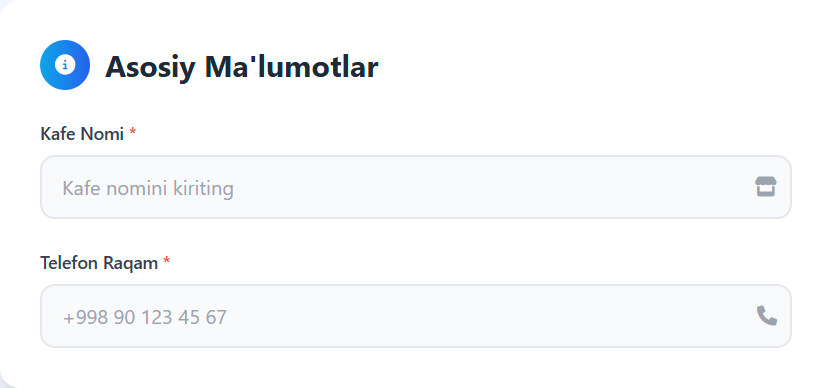
Task: Click the "Kafe Nomi" field label
Action: pyautogui.click(x=82, y=134)
